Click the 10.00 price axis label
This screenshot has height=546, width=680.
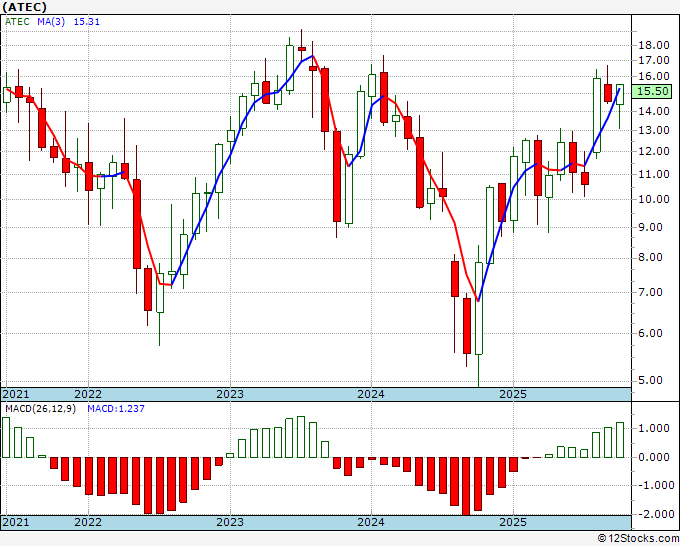tap(654, 199)
